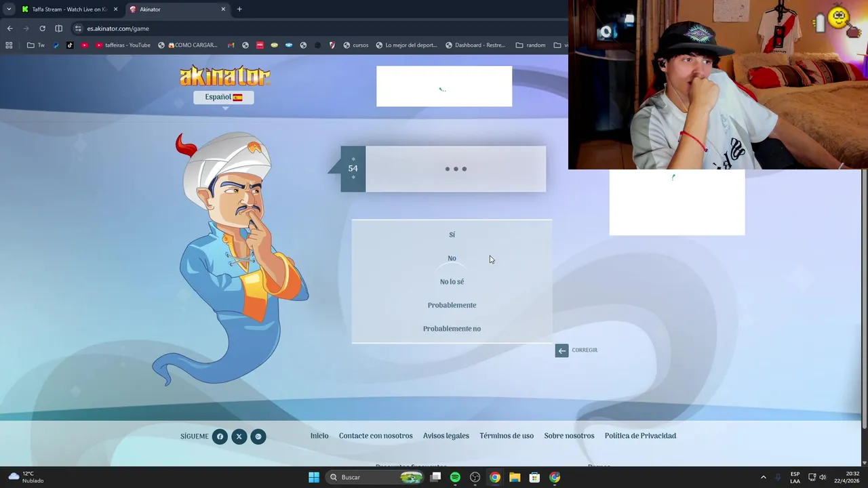Open the River Plate crest bookmark
Viewport: 868px width, 488px height.
point(332,45)
